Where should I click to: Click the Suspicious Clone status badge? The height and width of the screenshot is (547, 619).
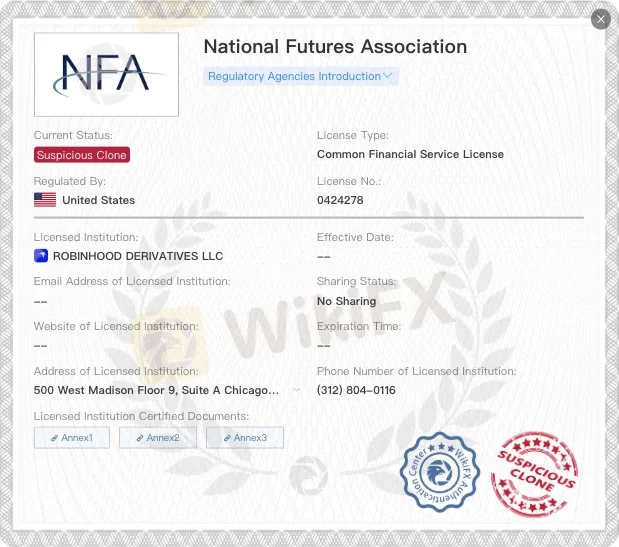pyautogui.click(x=82, y=155)
